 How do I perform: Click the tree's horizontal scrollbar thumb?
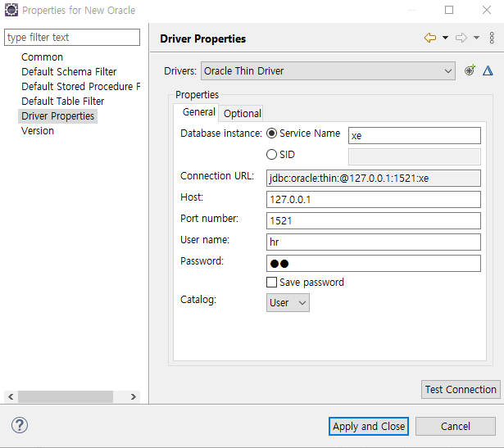point(66,396)
